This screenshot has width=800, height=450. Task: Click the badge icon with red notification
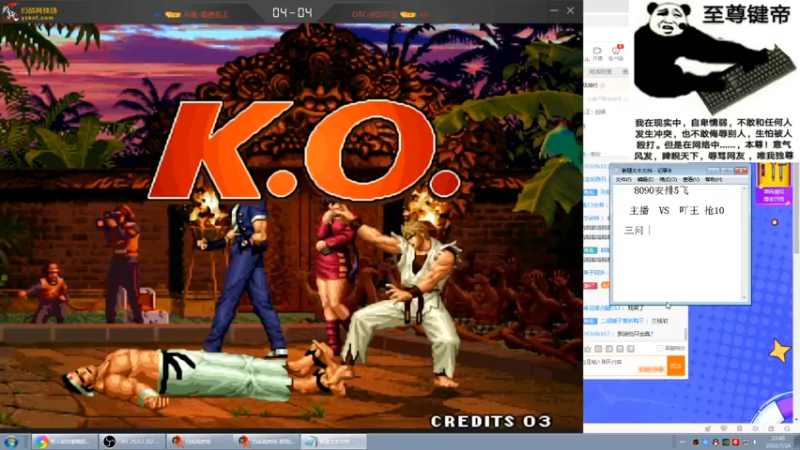coord(616,53)
